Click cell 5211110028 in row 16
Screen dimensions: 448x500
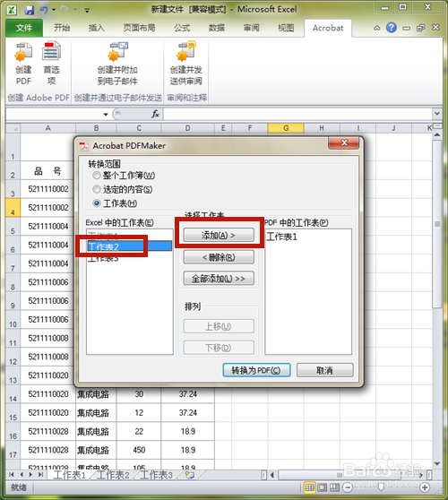48,431
